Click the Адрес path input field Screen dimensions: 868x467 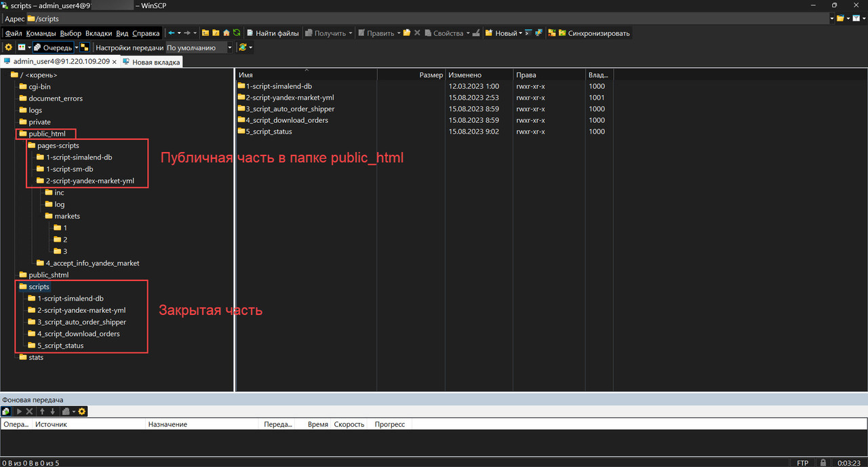click(427, 18)
